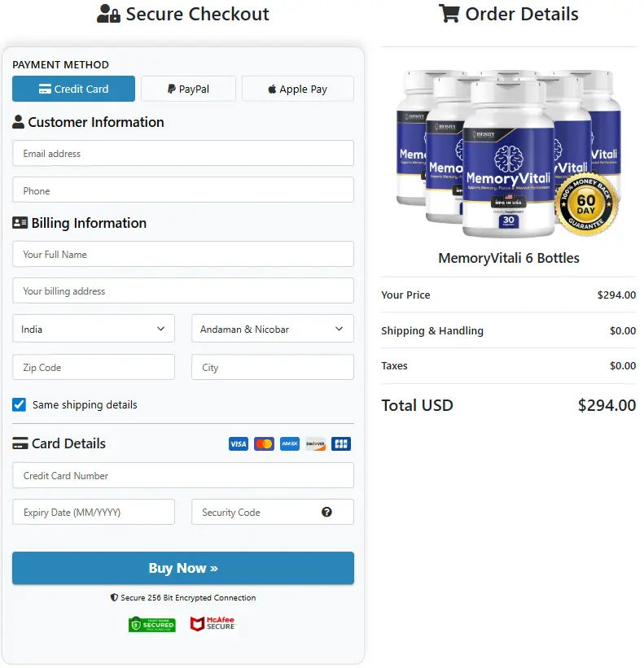Click the Visa card icon
Image resolution: width=644 pixels, height=668 pixels.
[238, 444]
